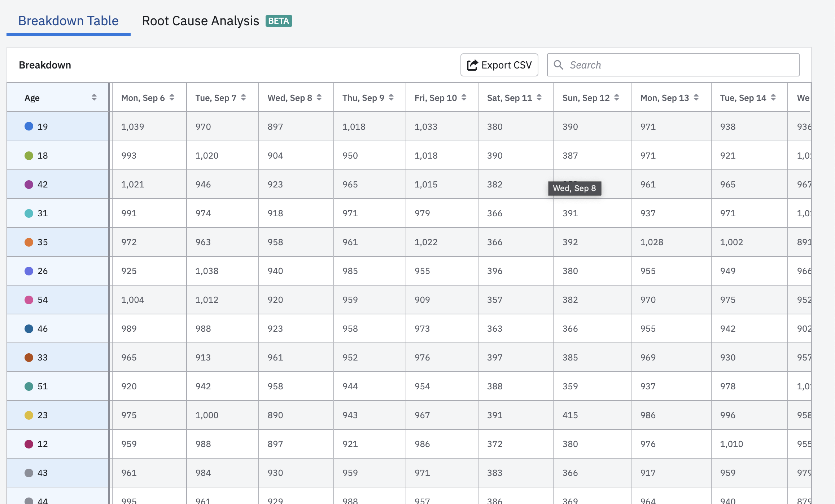Click the orange dot for age 35

(29, 242)
